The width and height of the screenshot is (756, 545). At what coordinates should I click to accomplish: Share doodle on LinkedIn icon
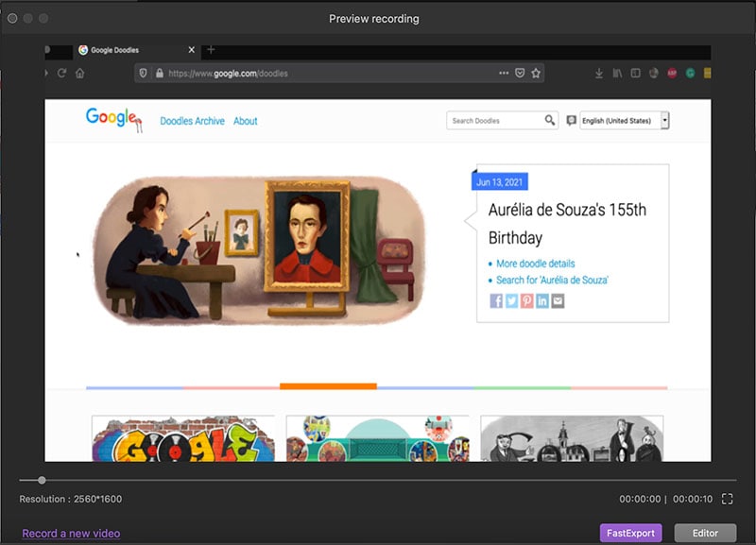tap(542, 301)
